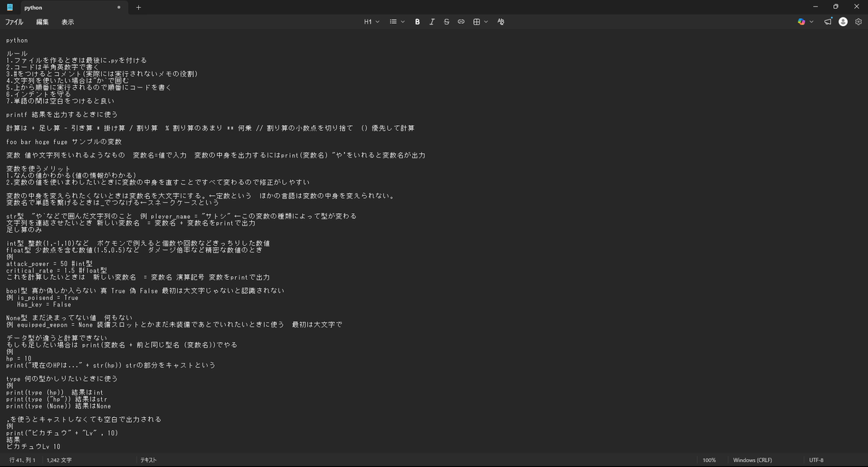Click the line '6.インデントを守る'
The image size is (868, 467).
click(38, 94)
